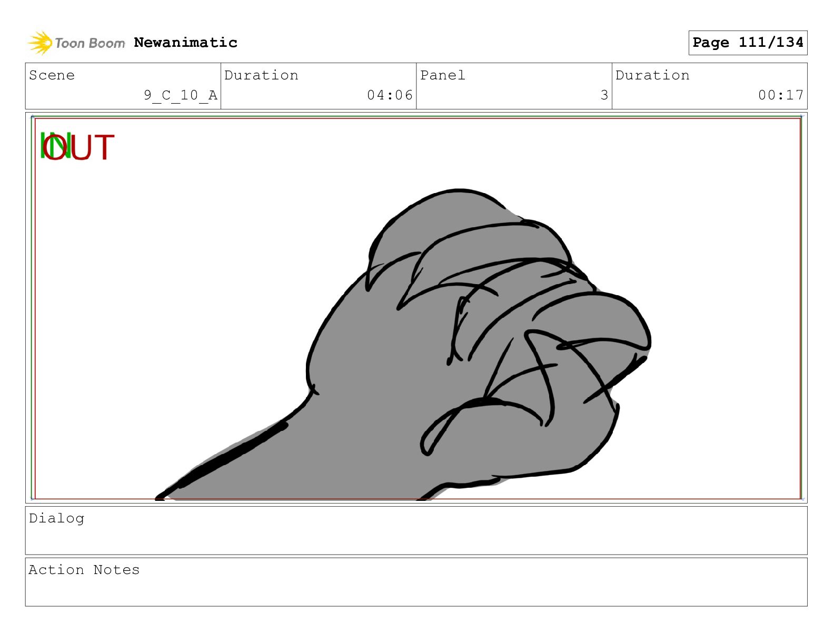Select the 'Newanimatic' project title
The width and height of the screenshot is (834, 644).
[x=185, y=43]
